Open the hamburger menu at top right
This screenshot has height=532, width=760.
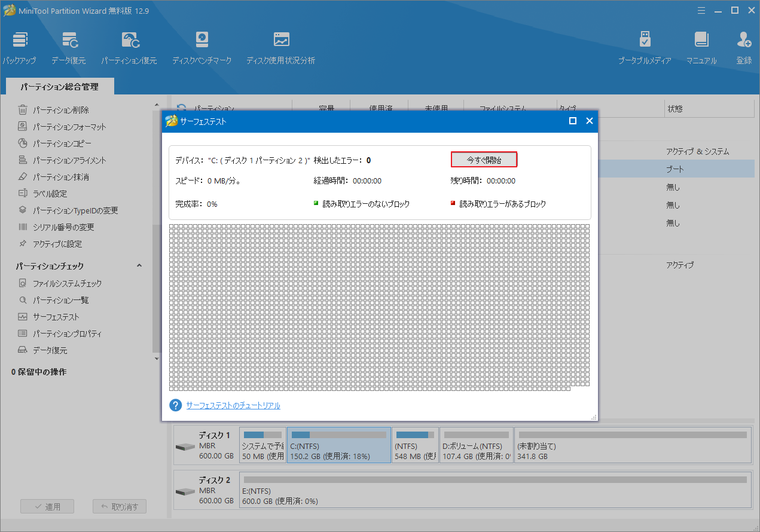point(701,10)
